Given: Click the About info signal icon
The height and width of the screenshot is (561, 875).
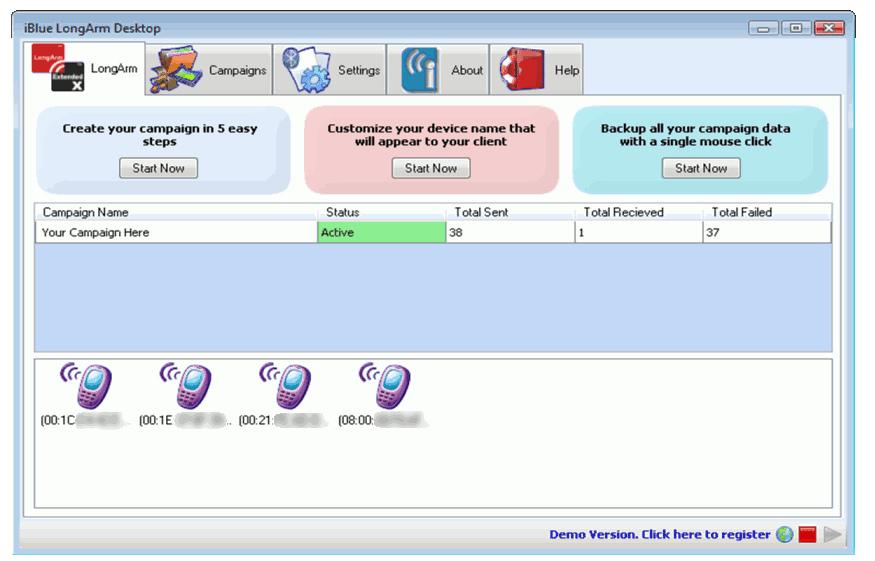Looking at the screenshot, I should click(420, 70).
